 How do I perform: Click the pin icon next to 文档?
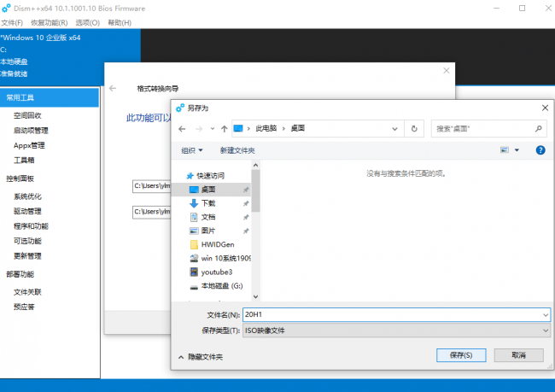tap(246, 218)
